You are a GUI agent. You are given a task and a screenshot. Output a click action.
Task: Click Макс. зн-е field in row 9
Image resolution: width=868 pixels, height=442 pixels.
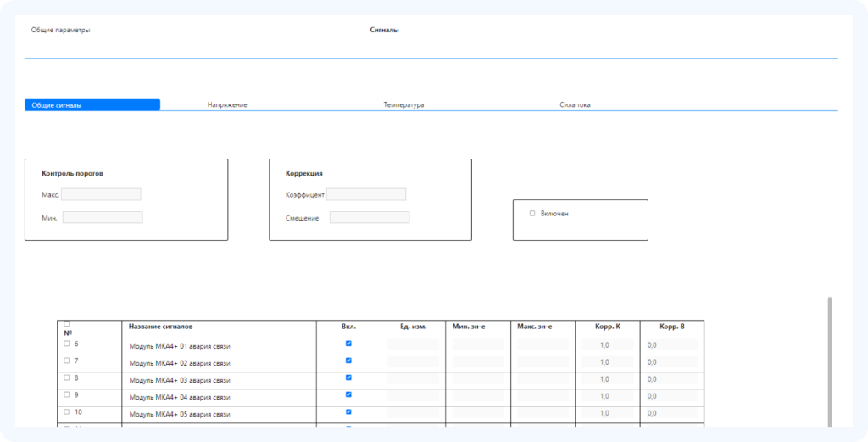click(543, 396)
